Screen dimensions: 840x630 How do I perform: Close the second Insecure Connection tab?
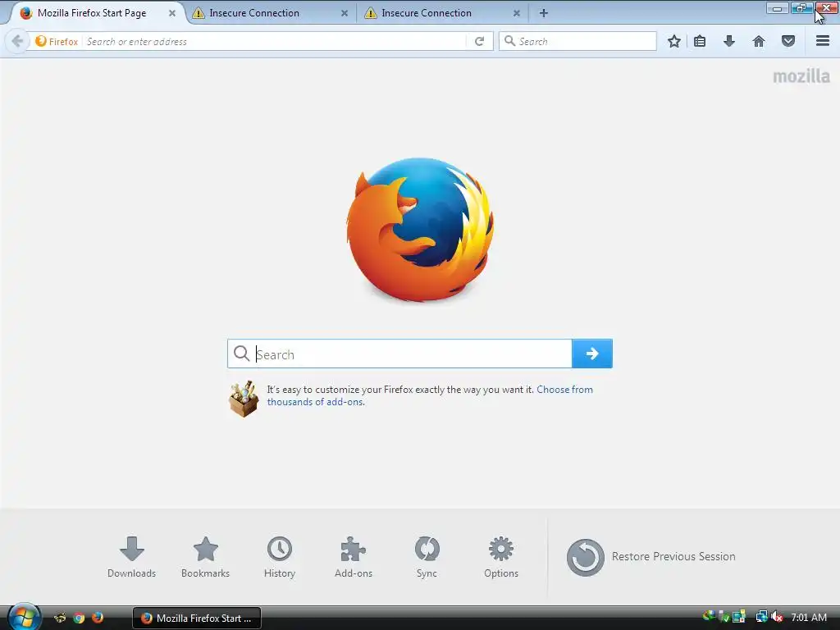coord(517,13)
